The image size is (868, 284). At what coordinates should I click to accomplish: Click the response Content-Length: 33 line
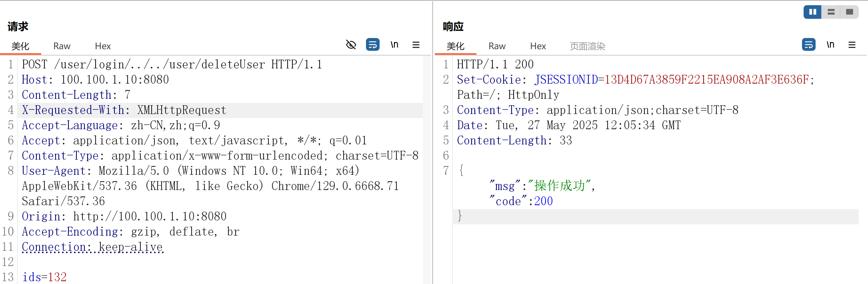click(514, 140)
